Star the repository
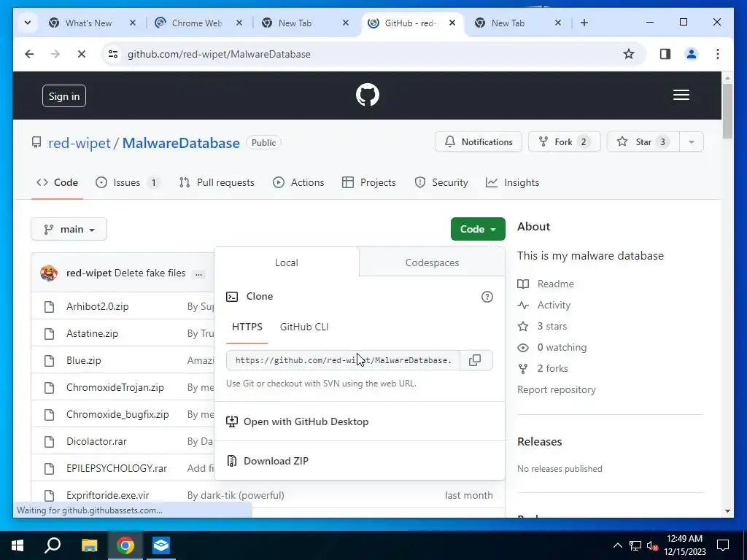Viewport: 747px width, 560px height. 643,142
